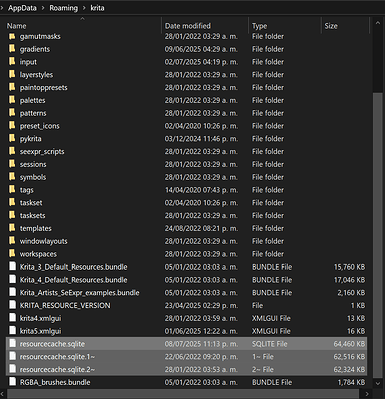385x399 pixels.
Task: Click the tags folder icon
Action: tap(12, 190)
